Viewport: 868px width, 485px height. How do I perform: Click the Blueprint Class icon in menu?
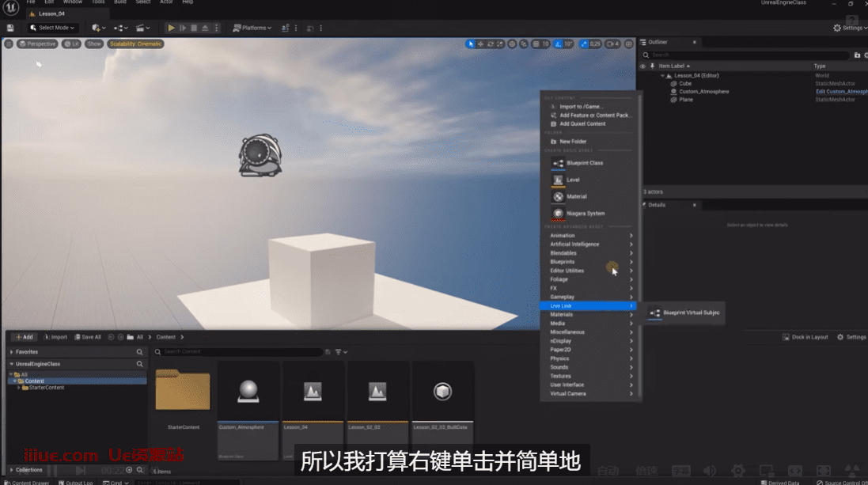tap(559, 163)
